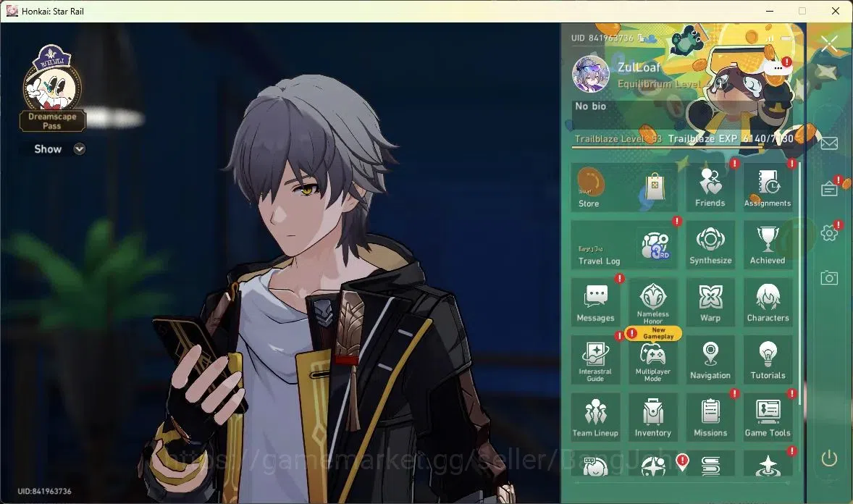Open the Interastral Guide
Viewport: 853px width, 504px height.
click(596, 360)
